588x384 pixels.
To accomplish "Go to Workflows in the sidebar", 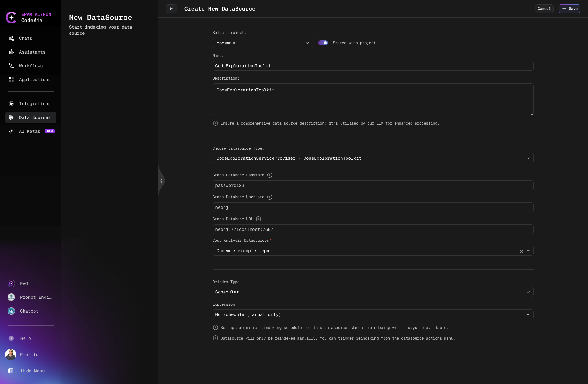I will (31, 66).
